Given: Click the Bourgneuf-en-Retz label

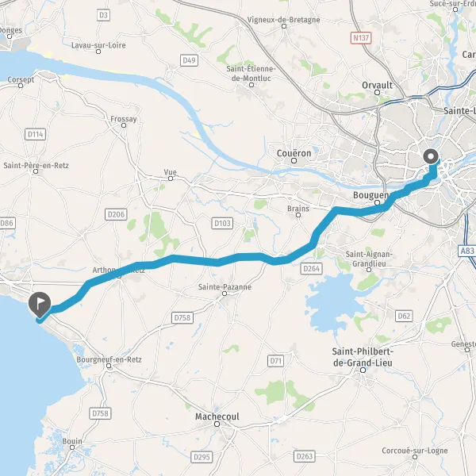Looking at the screenshot, I should 109,359.
